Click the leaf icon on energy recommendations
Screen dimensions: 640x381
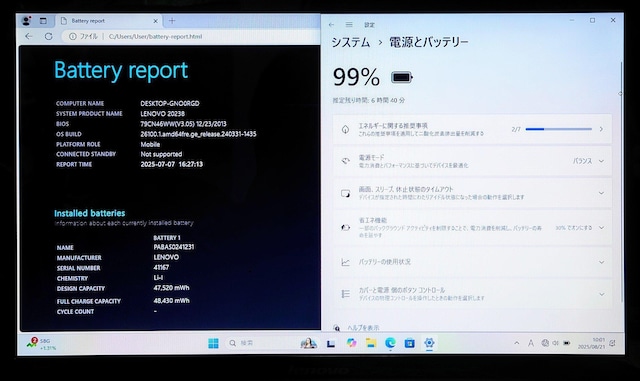(x=345, y=129)
